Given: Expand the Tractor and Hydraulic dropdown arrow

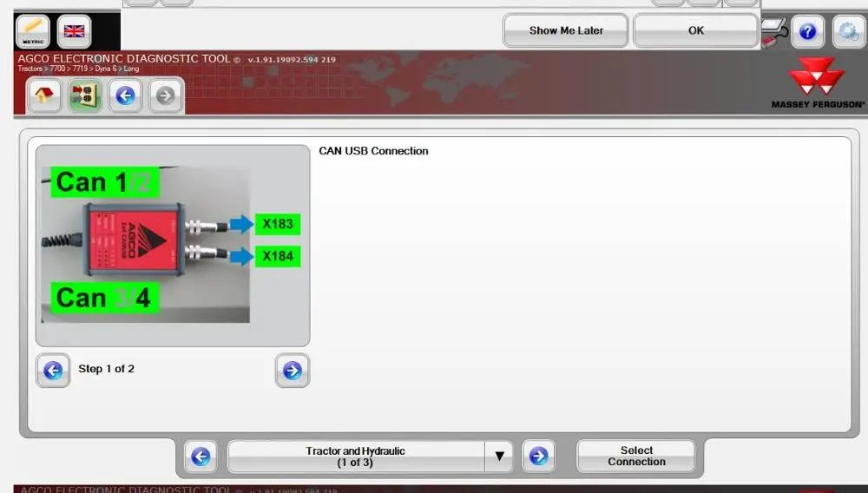Looking at the screenshot, I should [x=499, y=457].
